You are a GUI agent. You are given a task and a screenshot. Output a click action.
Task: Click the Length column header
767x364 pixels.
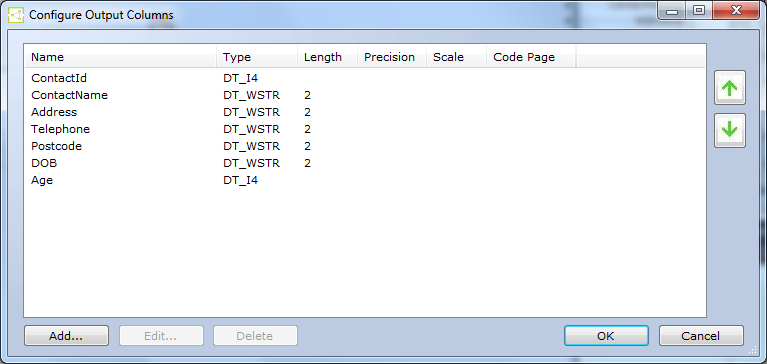pos(328,57)
